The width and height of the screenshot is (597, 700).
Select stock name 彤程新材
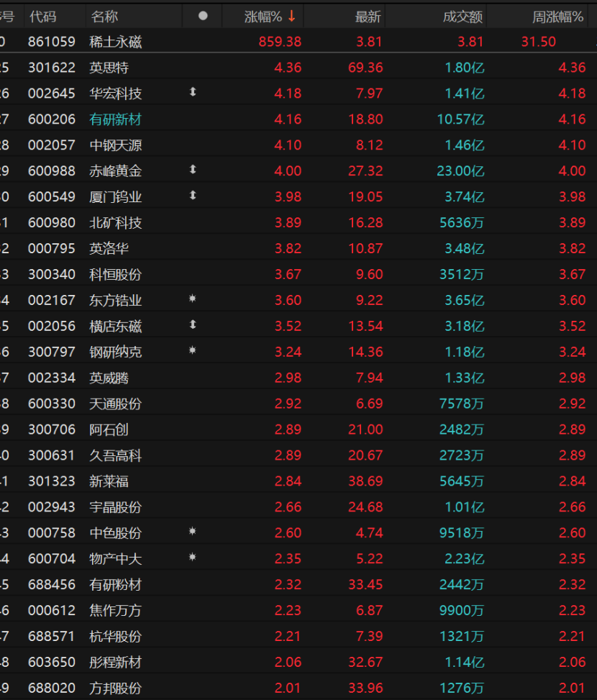point(116,662)
